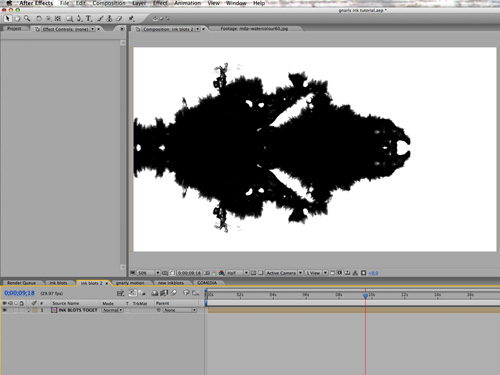Open the Layer menu
The image size is (500, 375).
(139, 3)
